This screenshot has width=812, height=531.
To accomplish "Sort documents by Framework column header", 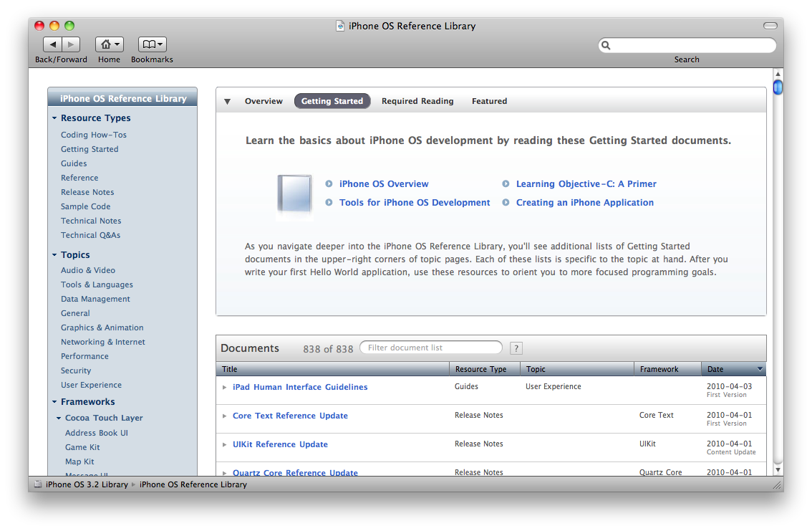I will pyautogui.click(x=667, y=369).
